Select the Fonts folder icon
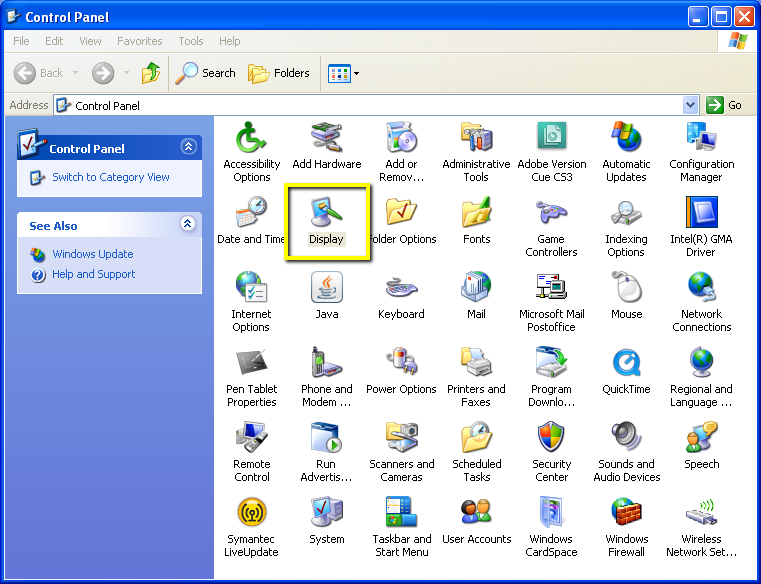The height and width of the screenshot is (584, 761). (476, 212)
